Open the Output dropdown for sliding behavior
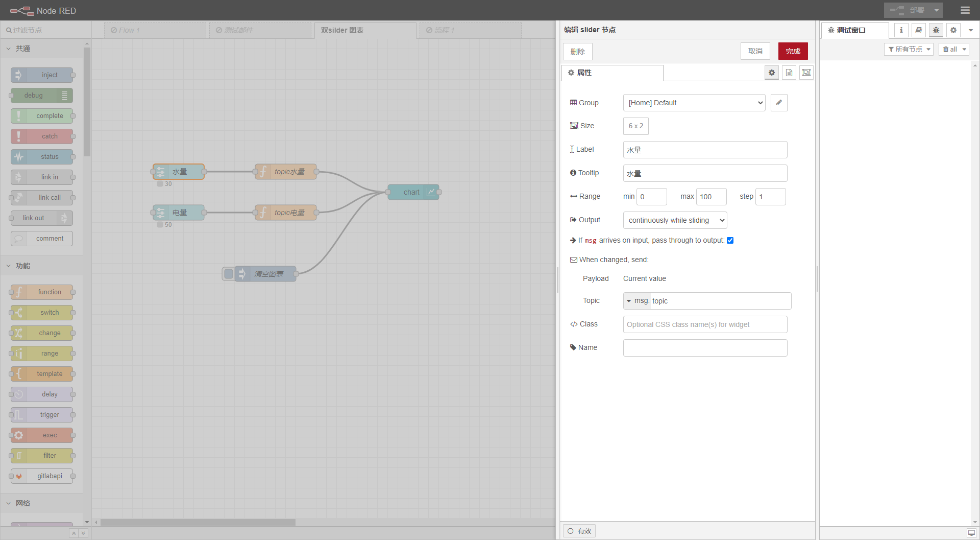Screen dimensions: 980x540 click(x=674, y=220)
